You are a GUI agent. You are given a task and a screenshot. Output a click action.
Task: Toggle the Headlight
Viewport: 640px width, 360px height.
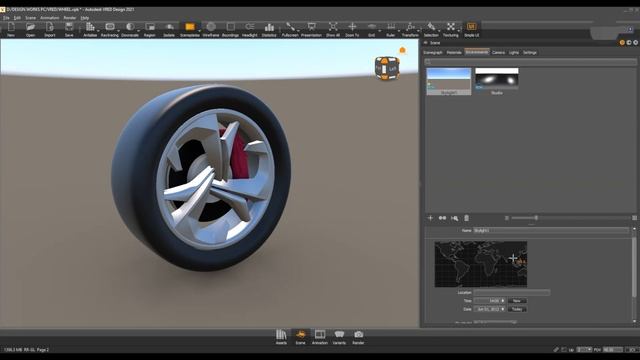(x=249, y=27)
